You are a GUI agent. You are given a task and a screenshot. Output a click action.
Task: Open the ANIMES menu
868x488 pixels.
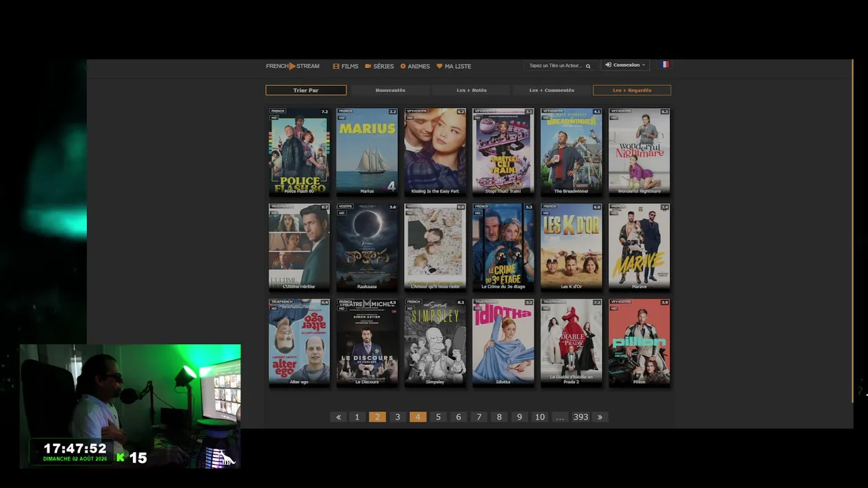tap(415, 66)
